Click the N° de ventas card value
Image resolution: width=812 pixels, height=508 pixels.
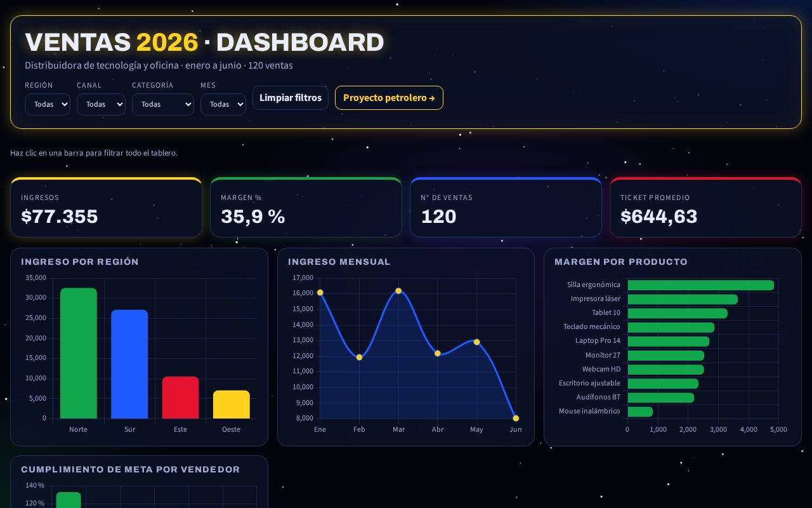tap(438, 217)
